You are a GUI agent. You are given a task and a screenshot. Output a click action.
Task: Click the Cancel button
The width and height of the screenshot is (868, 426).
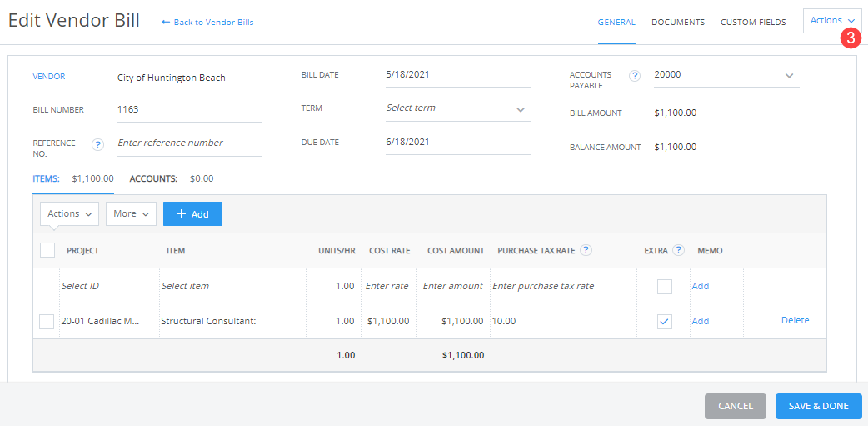tap(736, 406)
